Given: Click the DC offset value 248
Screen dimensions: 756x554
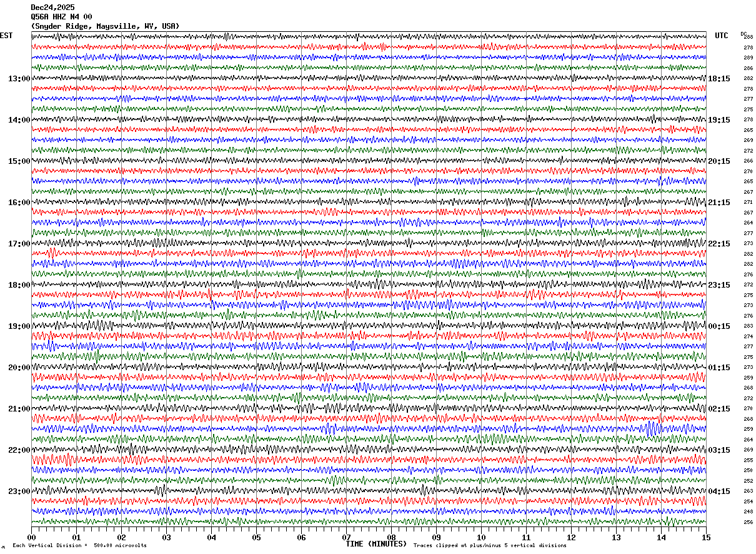Looking at the screenshot, I should tap(749, 511).
